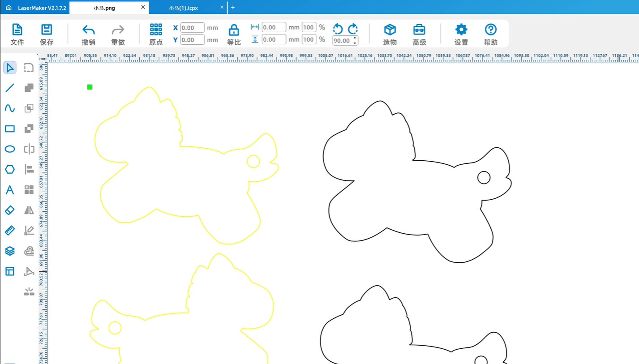The width and height of the screenshot is (639, 364).
Task: Open the layers stack panel icon
Action: click(x=10, y=251)
